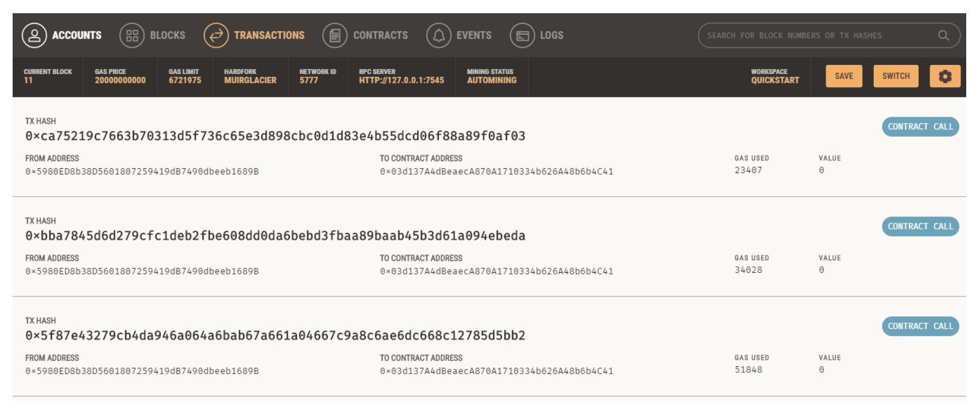Click the Contracts document icon
The width and height of the screenshot is (980, 413).
335,36
